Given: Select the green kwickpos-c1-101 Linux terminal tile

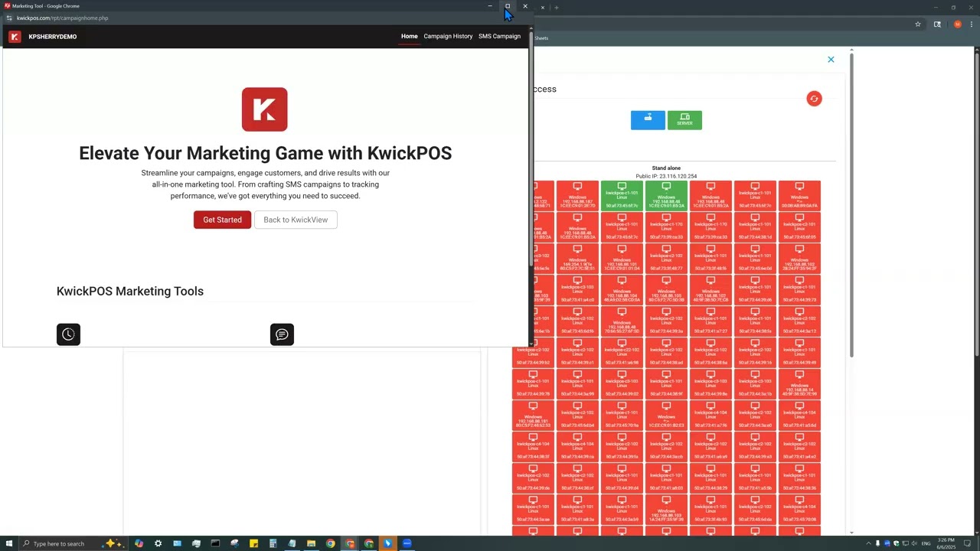Looking at the screenshot, I should (622, 196).
